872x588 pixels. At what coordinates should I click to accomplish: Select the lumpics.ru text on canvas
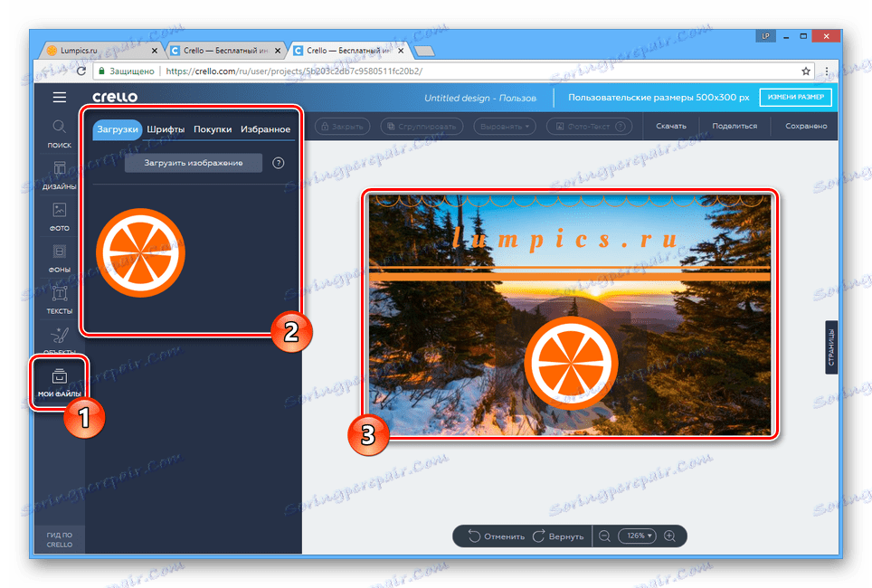[x=565, y=241]
